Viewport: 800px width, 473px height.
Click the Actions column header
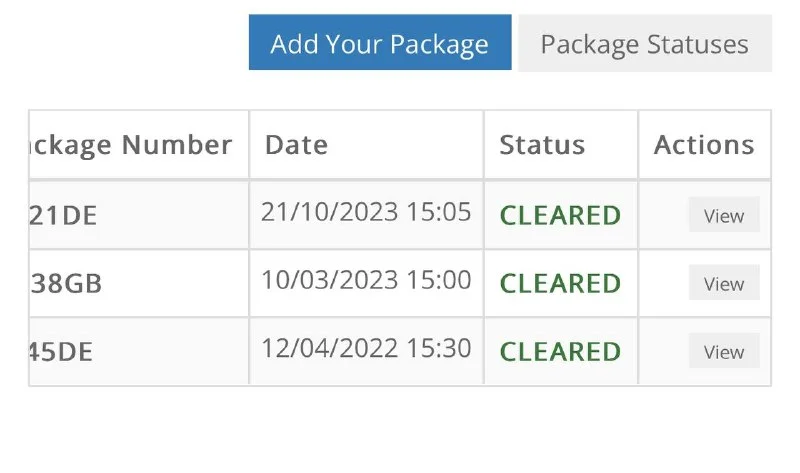pyautogui.click(x=704, y=145)
